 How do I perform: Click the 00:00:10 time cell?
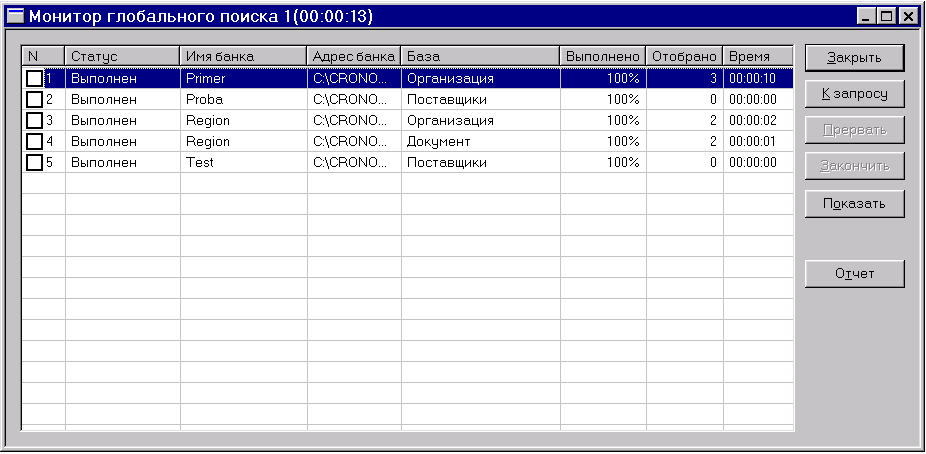[x=758, y=78]
